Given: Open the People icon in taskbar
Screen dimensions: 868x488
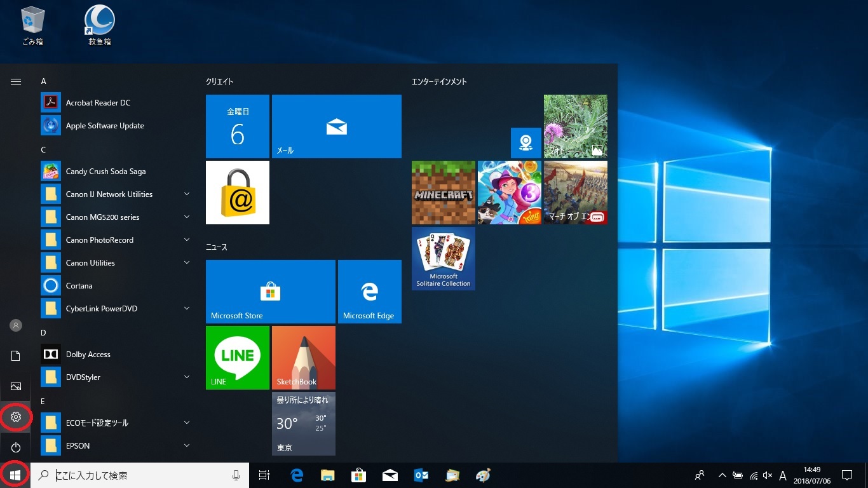Looking at the screenshot, I should 700,475.
